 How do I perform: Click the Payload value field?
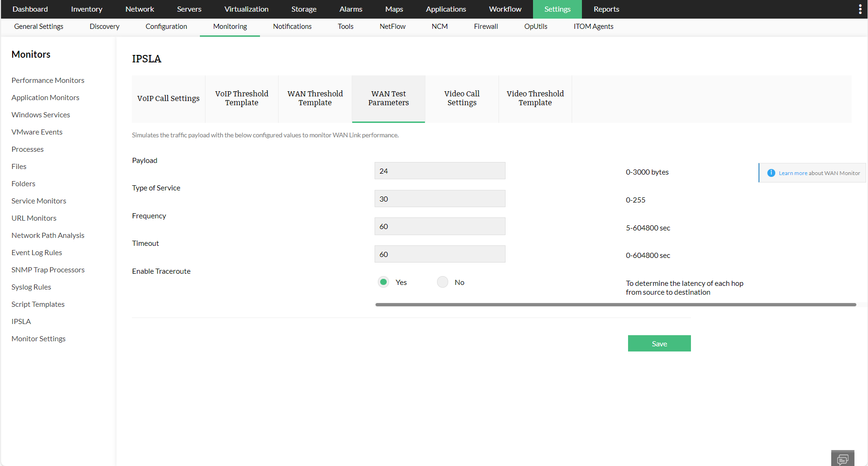(439, 170)
